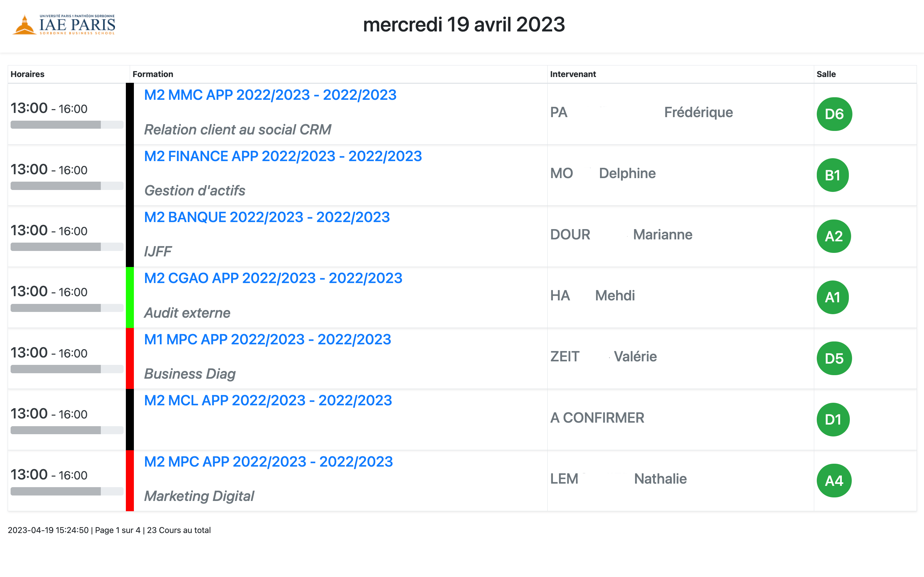Select the A1 salle badge for Audit externe

[x=832, y=297]
